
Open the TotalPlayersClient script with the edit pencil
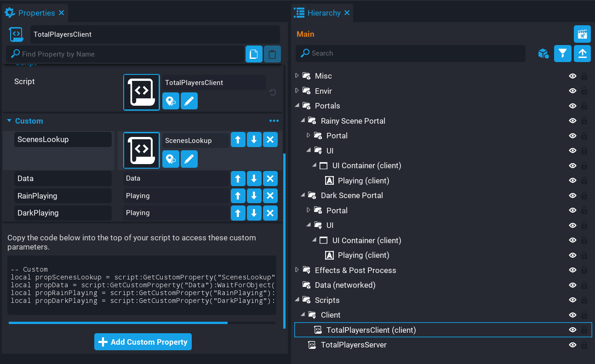[x=189, y=101]
